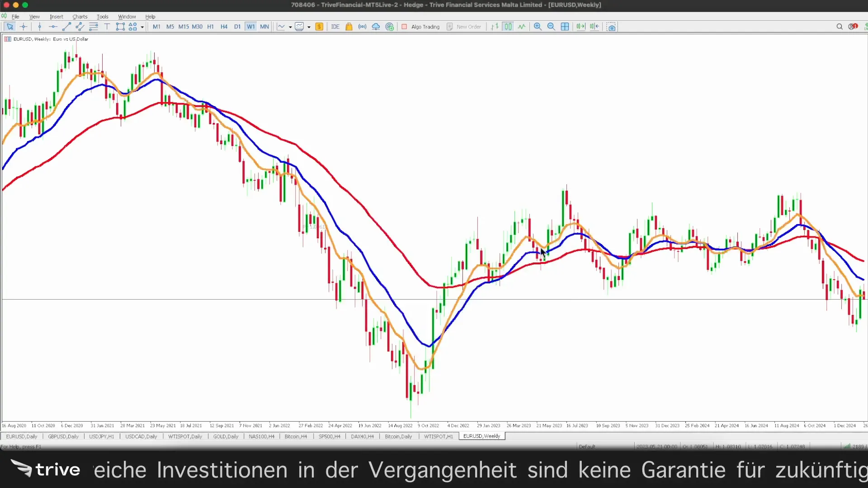Open the shapes dropdown arrow
Viewport: 868px width, 488px height.
click(x=142, y=27)
